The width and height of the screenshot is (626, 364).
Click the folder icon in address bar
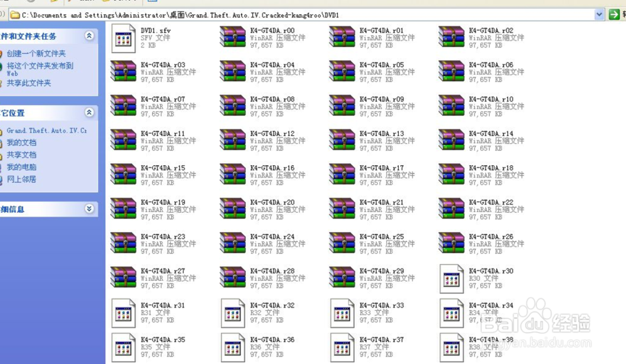coord(15,15)
